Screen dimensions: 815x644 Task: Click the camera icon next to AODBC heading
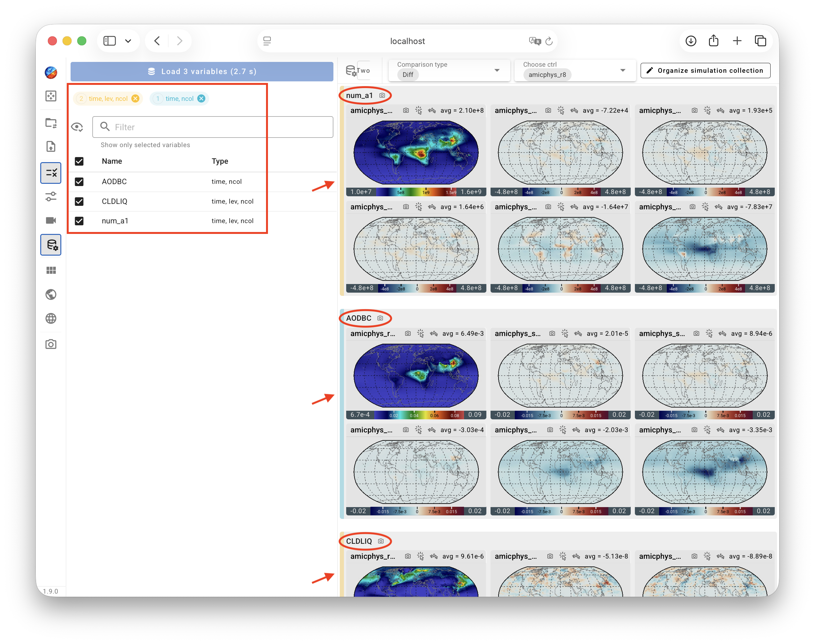tap(380, 318)
